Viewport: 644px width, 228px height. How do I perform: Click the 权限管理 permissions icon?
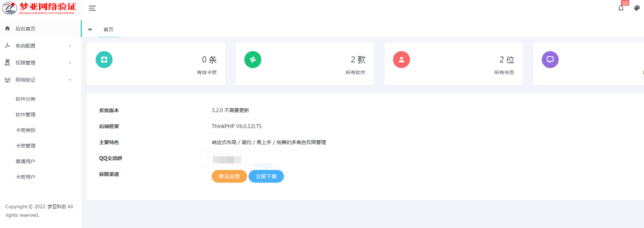(x=7, y=63)
